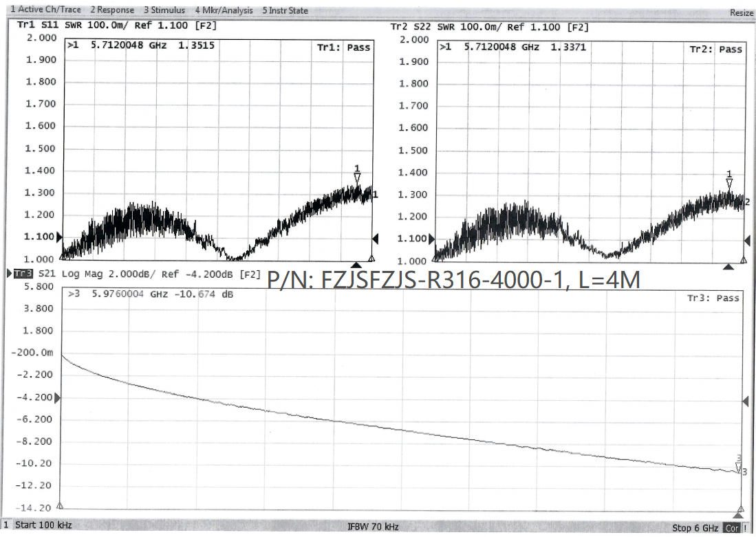Image resolution: width=756 pixels, height=537 pixels.
Task: Click the Tr1 marker readout 1.3515
Action: [x=196, y=45]
